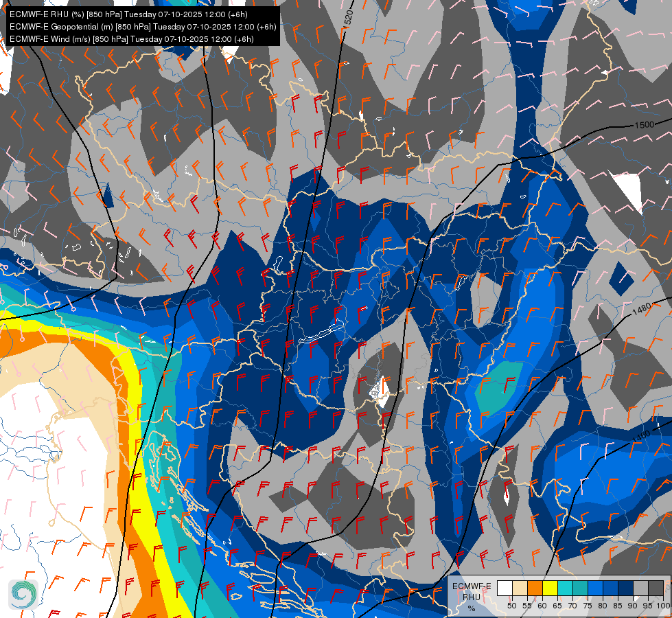Click the legend value 95
This screenshot has width=672, height=618.
tap(647, 606)
